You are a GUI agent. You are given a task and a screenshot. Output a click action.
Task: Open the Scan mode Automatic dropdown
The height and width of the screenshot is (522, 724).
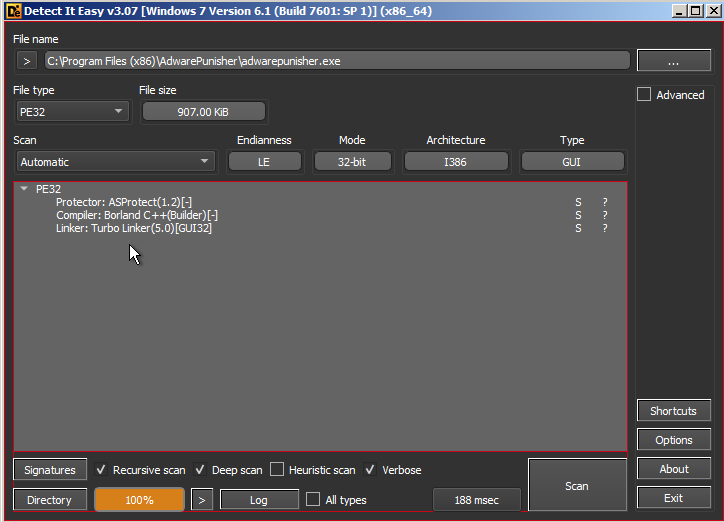coord(115,162)
